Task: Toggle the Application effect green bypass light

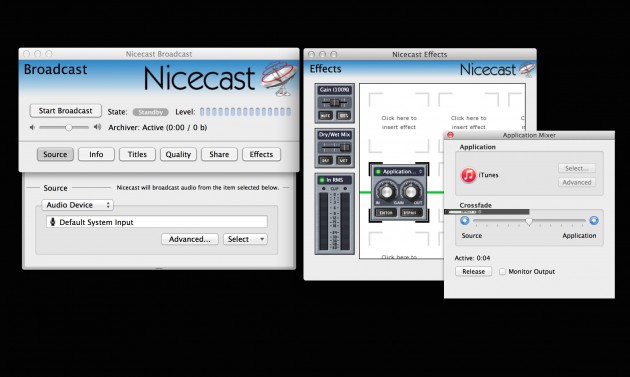Action: coord(378,172)
